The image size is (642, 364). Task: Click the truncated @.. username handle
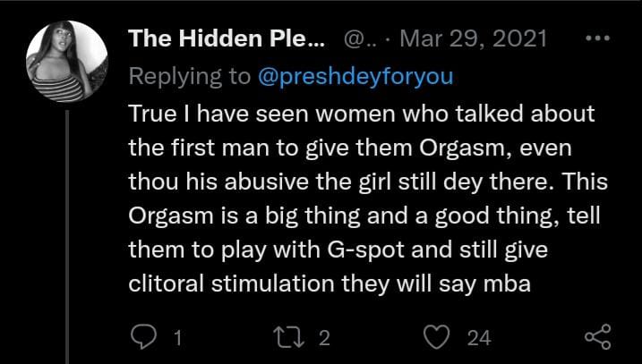[355, 39]
